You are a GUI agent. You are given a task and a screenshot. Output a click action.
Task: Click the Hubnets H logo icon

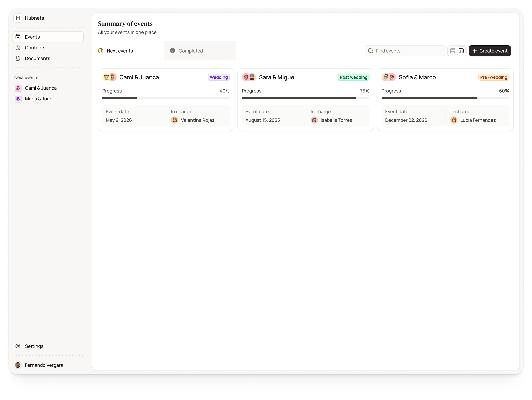tap(18, 18)
